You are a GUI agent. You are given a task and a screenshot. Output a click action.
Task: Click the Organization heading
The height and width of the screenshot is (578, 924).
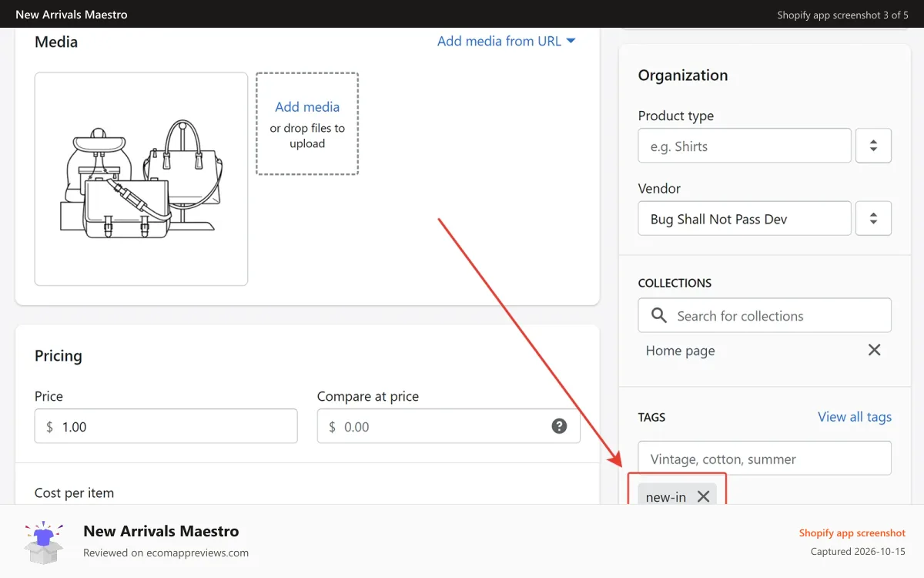point(683,76)
